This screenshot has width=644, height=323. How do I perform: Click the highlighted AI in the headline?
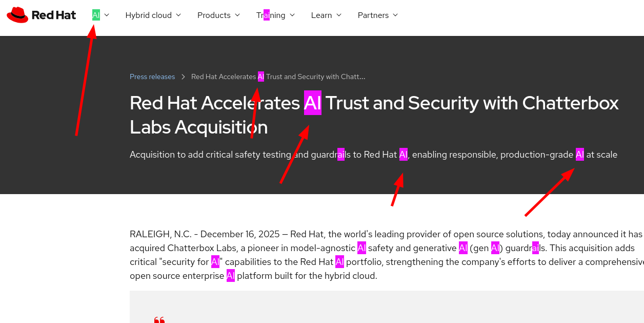pos(313,103)
